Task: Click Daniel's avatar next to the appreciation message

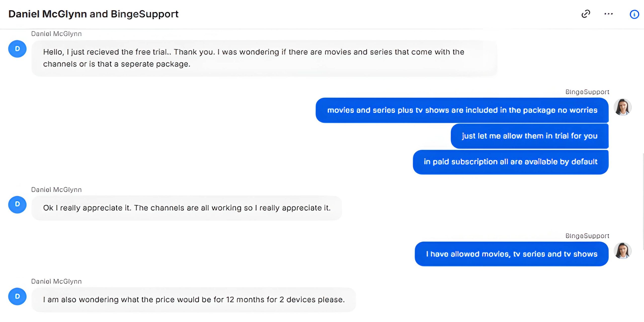Action: [x=17, y=205]
